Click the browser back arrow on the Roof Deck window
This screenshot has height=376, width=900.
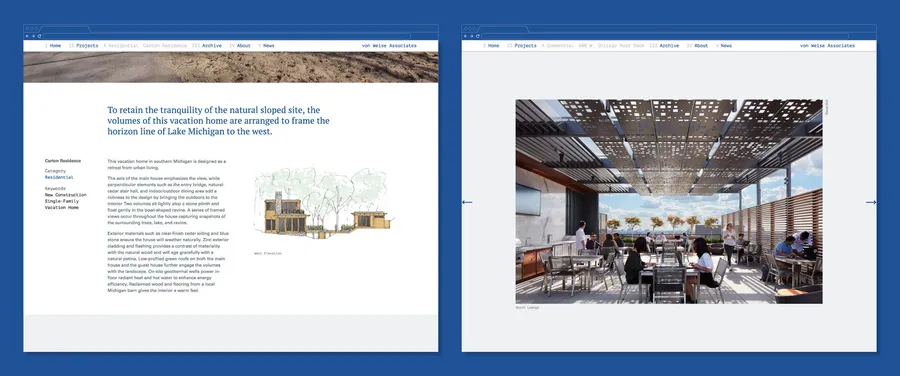465,36
